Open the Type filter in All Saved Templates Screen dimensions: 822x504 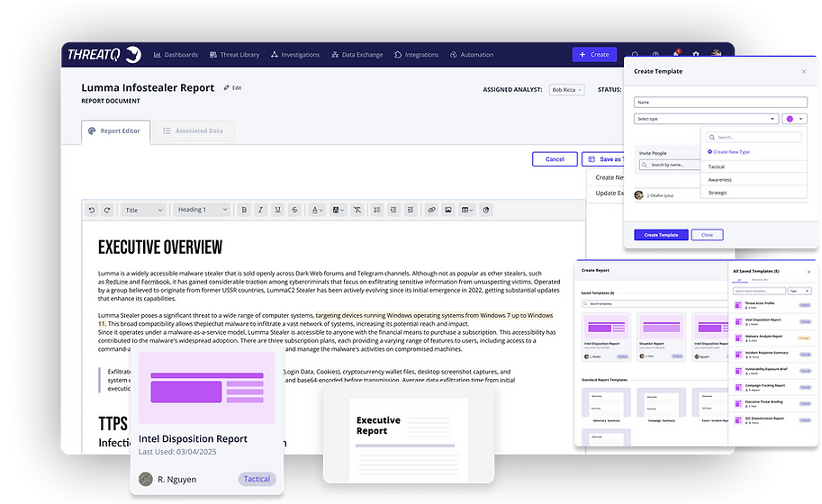pyautogui.click(x=800, y=291)
